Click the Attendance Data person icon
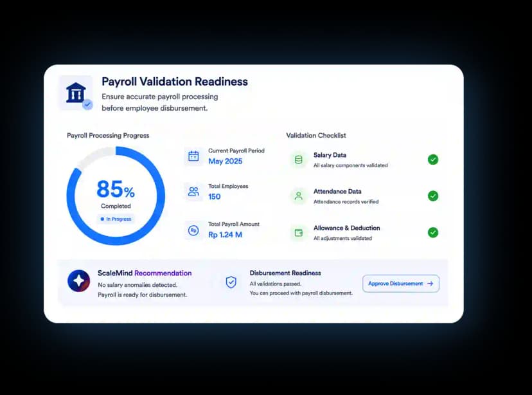Image resolution: width=532 pixels, height=395 pixels. (299, 196)
